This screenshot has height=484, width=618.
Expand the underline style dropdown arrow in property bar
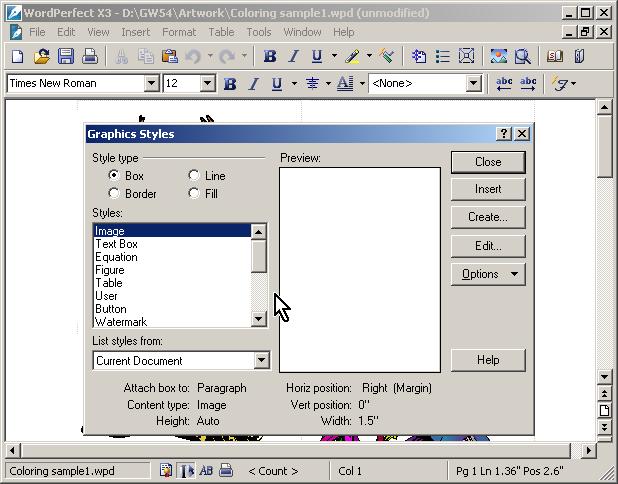(x=294, y=84)
